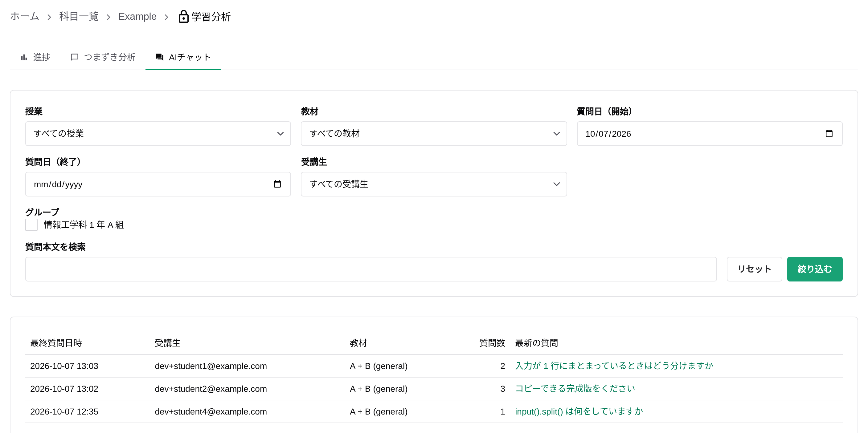This screenshot has height=433, width=868.
Task: Click timestamp 2026-10-07 13:03
Action: tap(64, 366)
